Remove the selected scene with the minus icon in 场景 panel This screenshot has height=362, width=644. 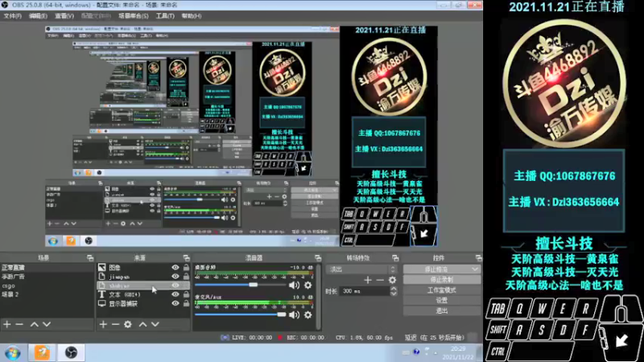[x=19, y=324]
